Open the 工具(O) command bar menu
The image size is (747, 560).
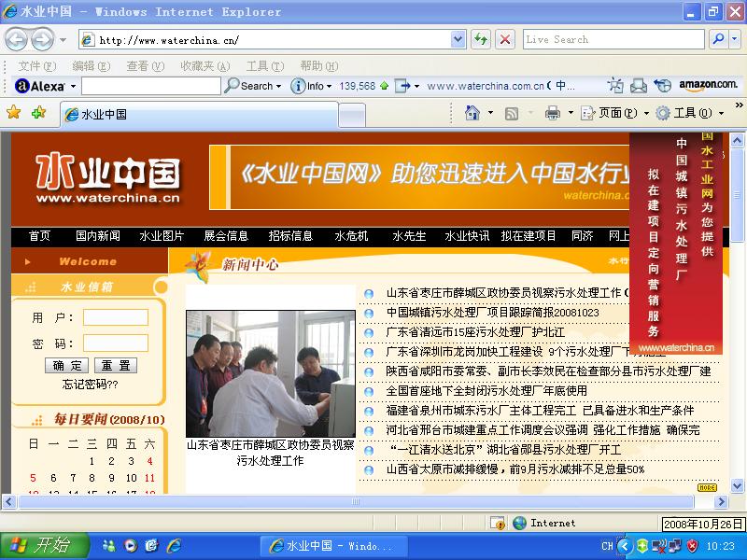click(x=690, y=113)
